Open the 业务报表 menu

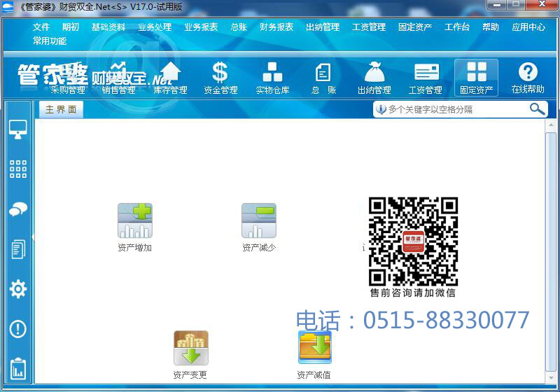pyautogui.click(x=201, y=27)
